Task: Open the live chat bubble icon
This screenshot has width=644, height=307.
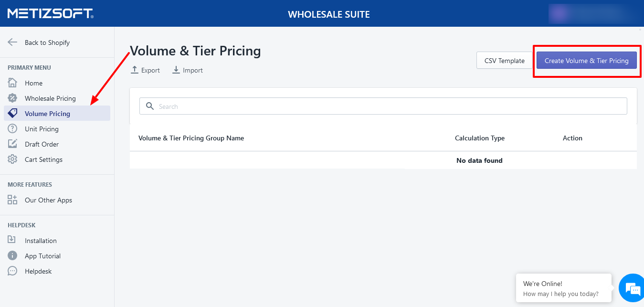Action: [x=632, y=288]
